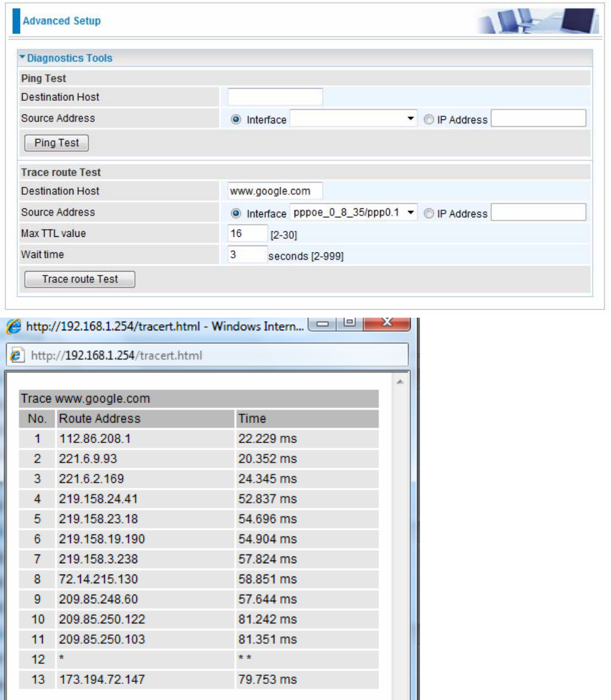Click the Advanced Setup heading

[61, 21]
